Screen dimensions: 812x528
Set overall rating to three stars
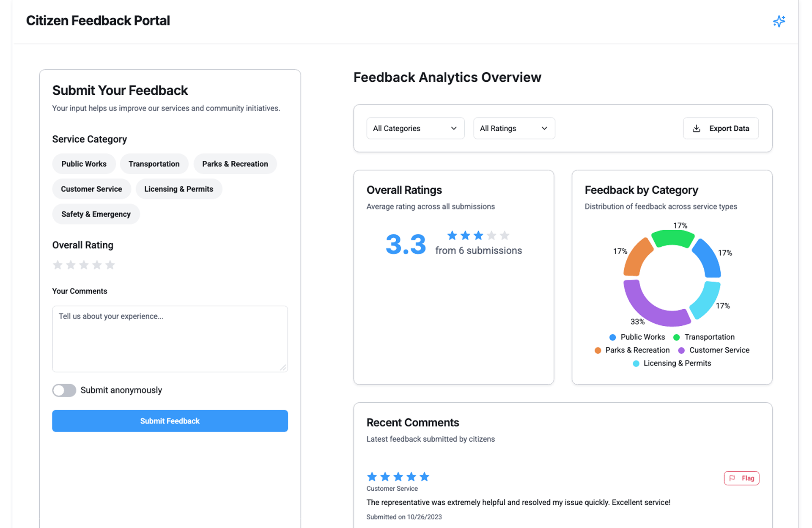coord(84,265)
